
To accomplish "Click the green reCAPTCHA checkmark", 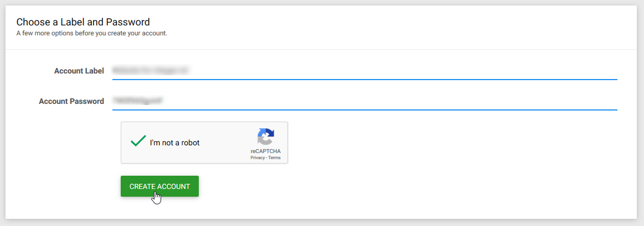I will tap(138, 141).
